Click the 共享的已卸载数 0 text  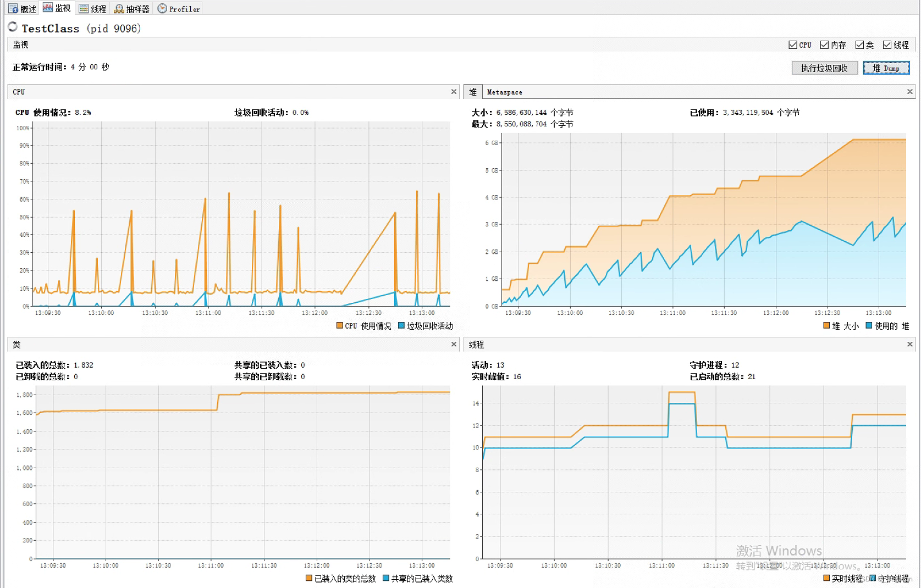[x=269, y=376]
